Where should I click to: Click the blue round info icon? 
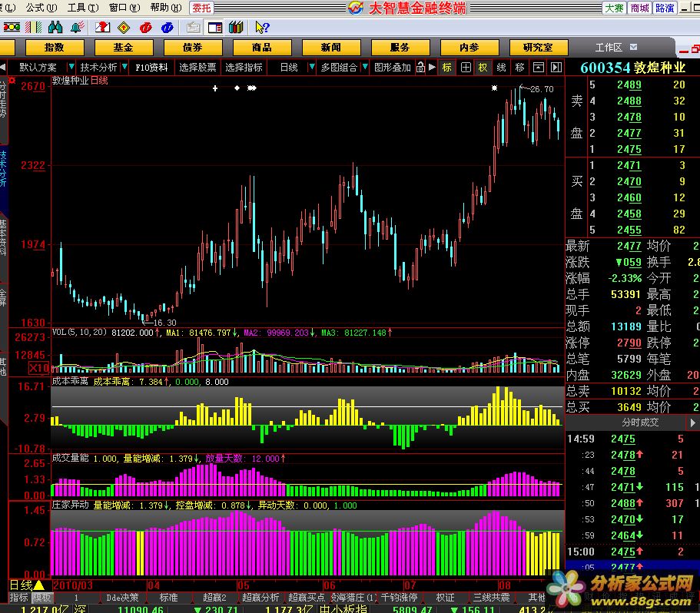coord(168,28)
